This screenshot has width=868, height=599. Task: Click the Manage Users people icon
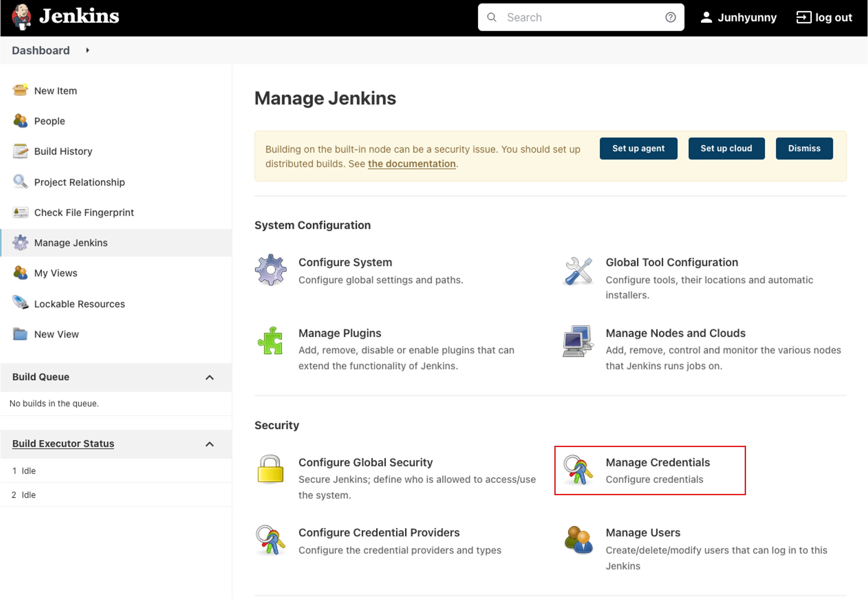578,540
